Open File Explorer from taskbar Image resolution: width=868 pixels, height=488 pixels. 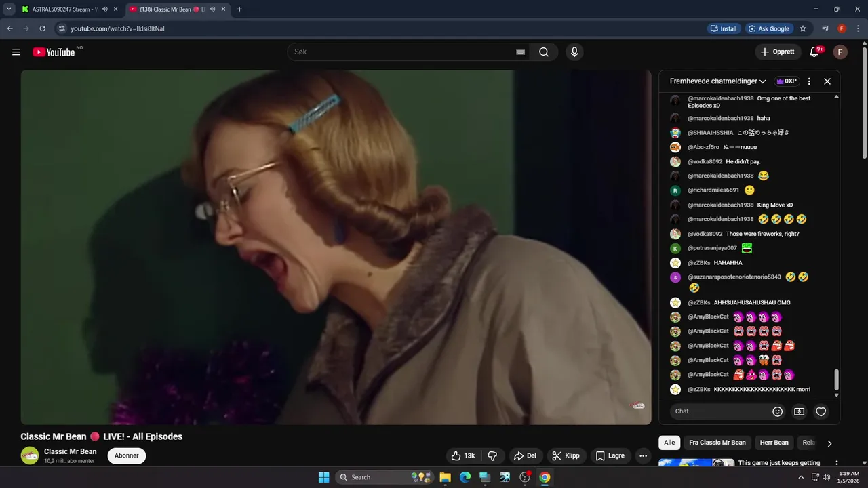(x=446, y=477)
